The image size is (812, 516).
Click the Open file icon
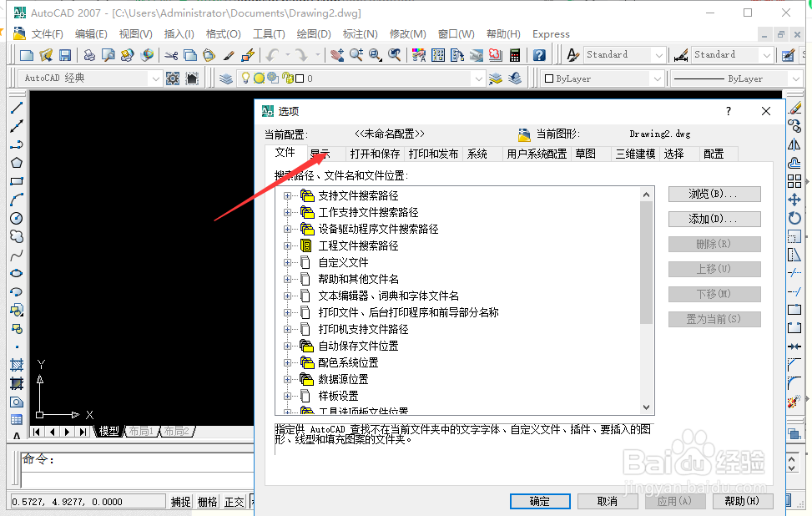pyautogui.click(x=46, y=55)
